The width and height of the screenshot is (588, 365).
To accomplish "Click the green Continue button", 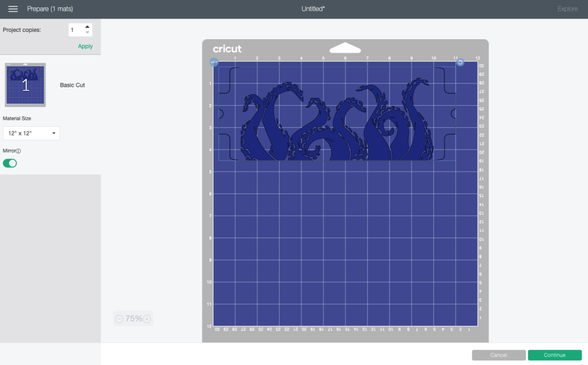I will (555, 355).
